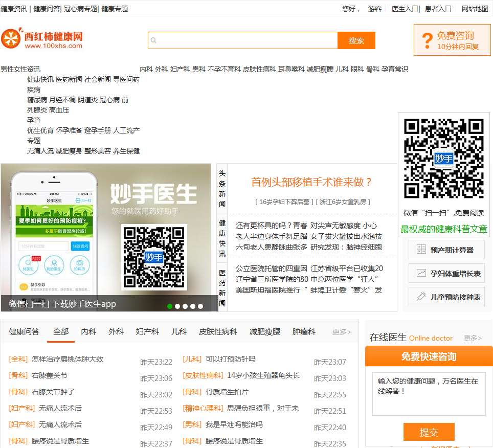Open the 预产期计算器 tool
This screenshot has height=448, width=493.
pos(446,250)
